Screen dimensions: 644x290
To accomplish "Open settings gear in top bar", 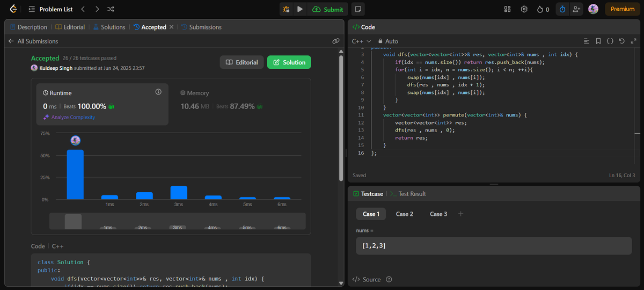I will tap(524, 9).
